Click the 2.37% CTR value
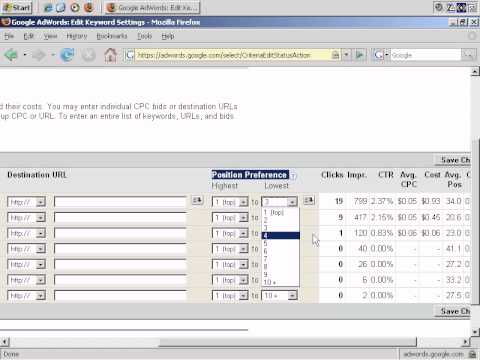 (x=382, y=201)
